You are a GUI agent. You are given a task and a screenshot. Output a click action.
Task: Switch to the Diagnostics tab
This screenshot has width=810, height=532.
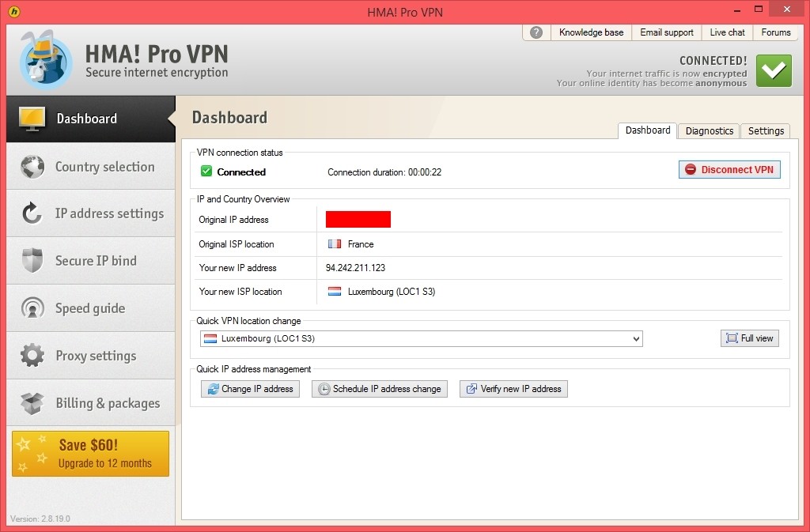click(x=709, y=131)
